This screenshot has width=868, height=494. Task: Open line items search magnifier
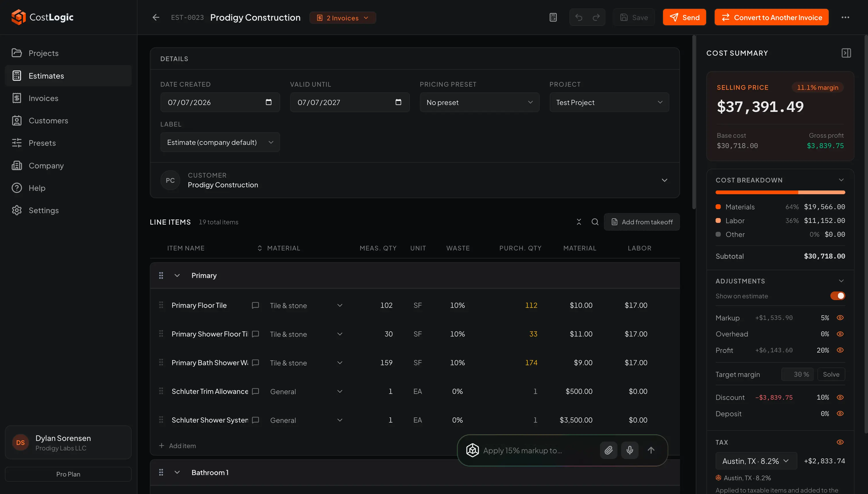point(595,222)
